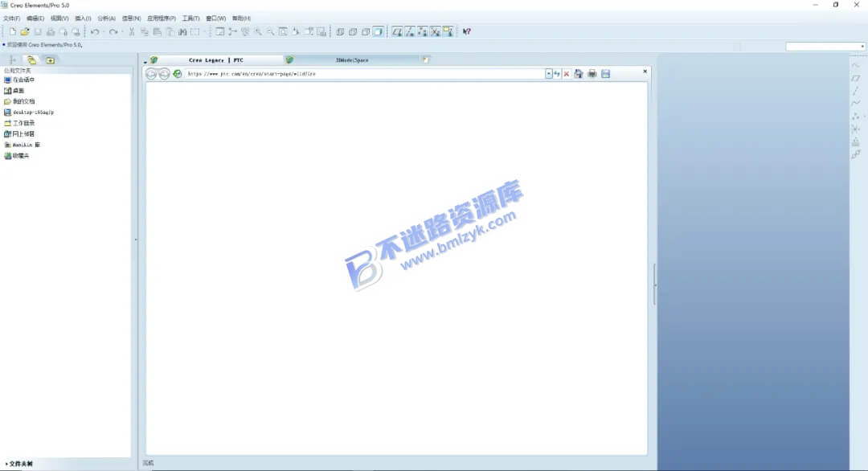Image resolution: width=868 pixels, height=471 pixels.
Task: Click the browser URL address field
Action: pos(366,74)
